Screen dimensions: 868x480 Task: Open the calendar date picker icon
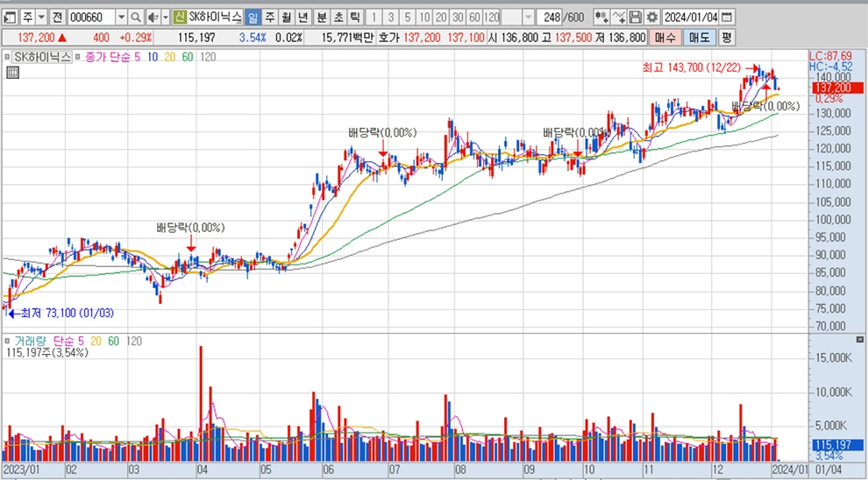(x=728, y=18)
